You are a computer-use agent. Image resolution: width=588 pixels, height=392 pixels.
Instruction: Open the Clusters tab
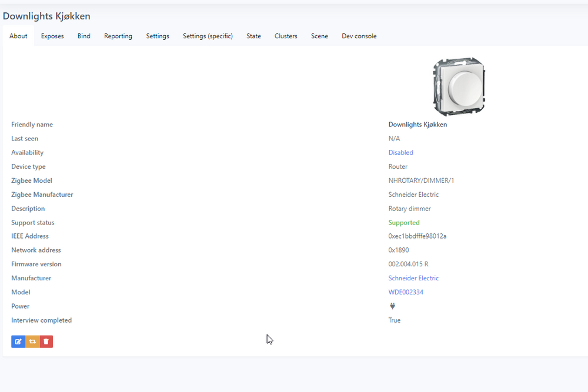point(286,36)
